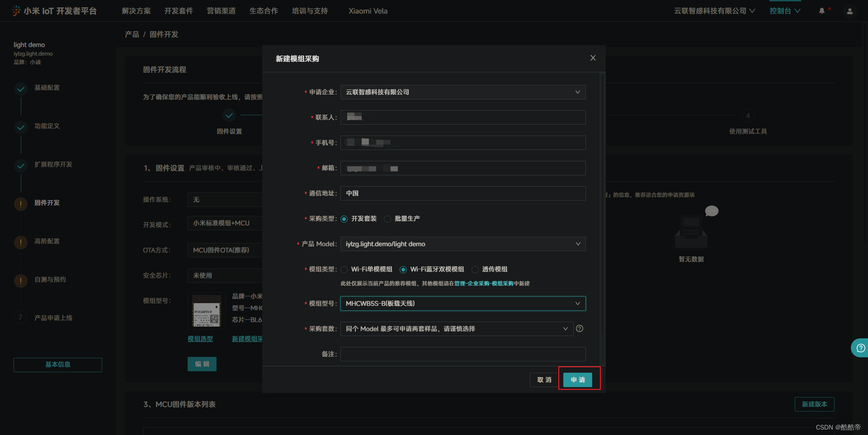
Task: Click the 扩展程序开发 checkmark step icon
Action: [21, 166]
